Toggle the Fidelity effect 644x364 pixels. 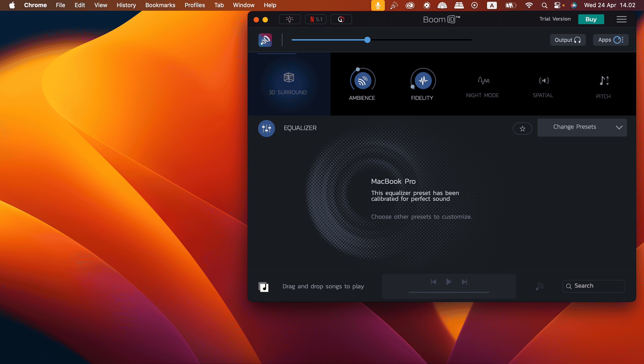coord(423,81)
